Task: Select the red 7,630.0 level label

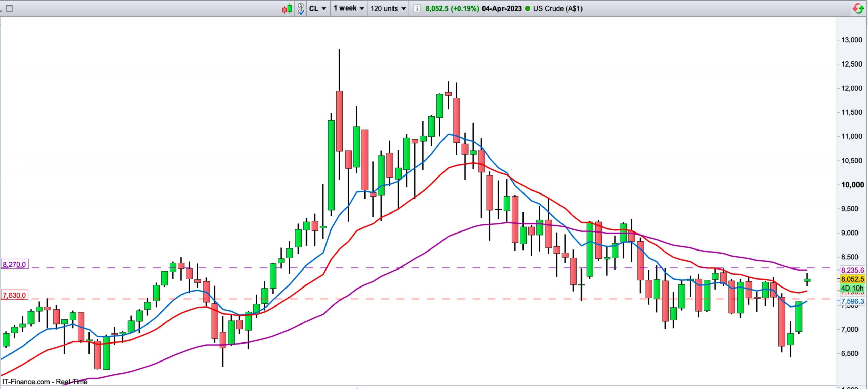Action: point(15,295)
